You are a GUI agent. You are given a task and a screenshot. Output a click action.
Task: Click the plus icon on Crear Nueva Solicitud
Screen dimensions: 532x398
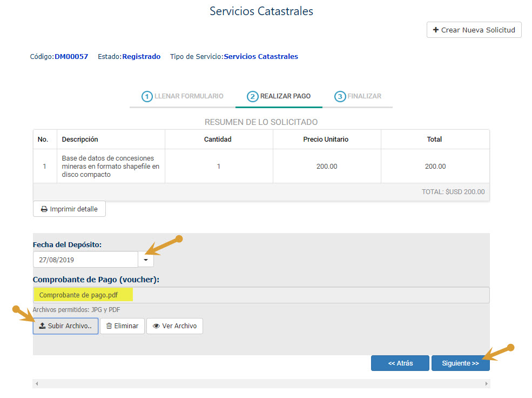click(x=436, y=30)
